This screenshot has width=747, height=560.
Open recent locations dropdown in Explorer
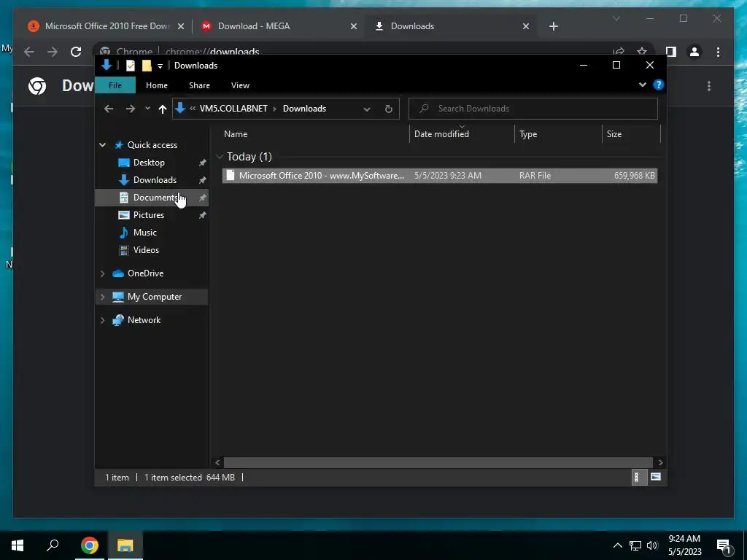(147, 109)
